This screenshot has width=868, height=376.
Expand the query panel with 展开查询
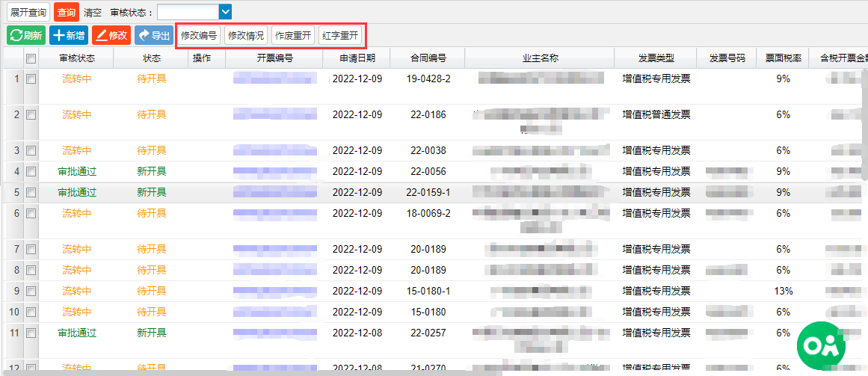[x=28, y=12]
